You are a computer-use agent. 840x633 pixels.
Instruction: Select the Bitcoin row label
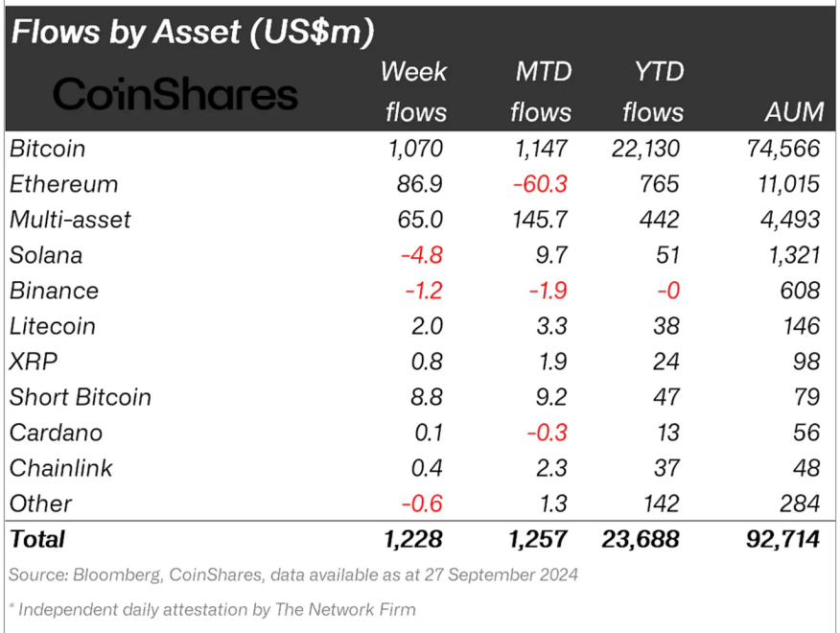coord(48,149)
